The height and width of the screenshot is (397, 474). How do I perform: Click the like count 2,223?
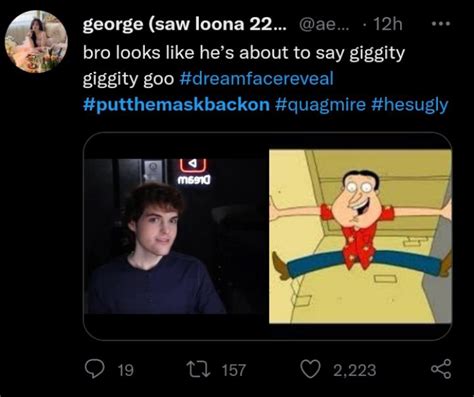pyautogui.click(x=355, y=370)
